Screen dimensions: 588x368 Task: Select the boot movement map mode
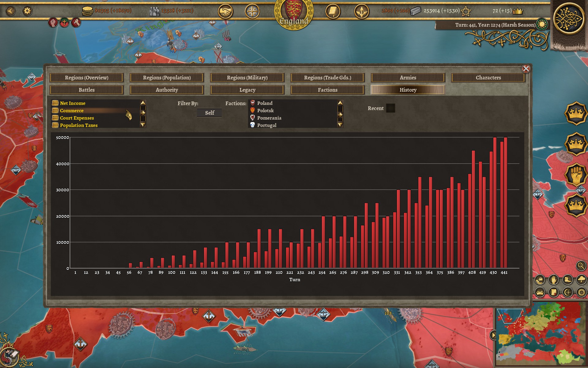567,280
